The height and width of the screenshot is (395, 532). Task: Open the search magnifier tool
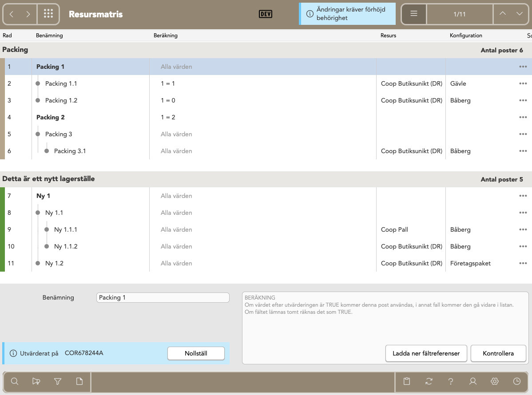point(15,381)
